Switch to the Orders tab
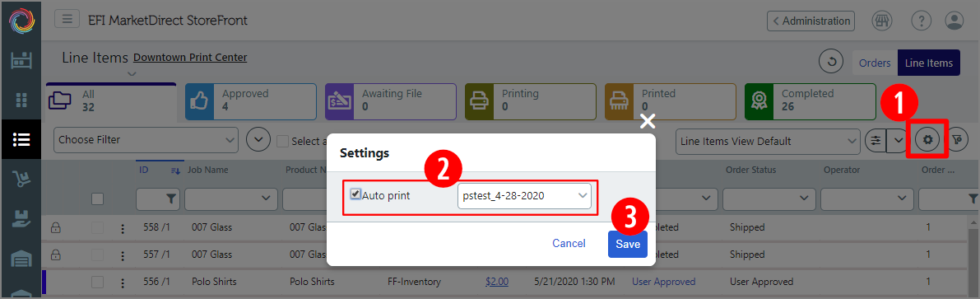 point(875,63)
